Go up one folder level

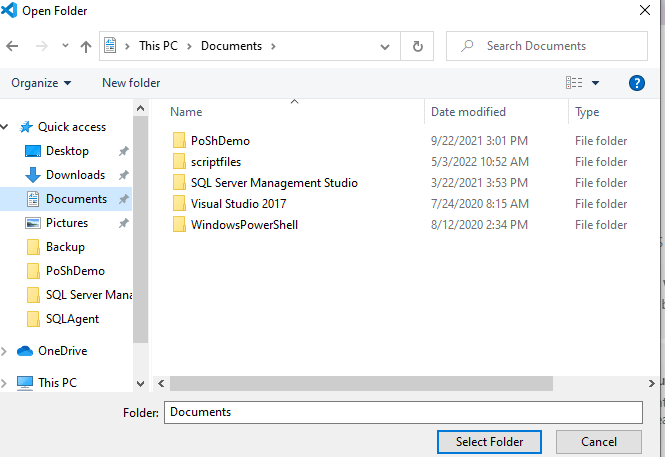(x=86, y=46)
